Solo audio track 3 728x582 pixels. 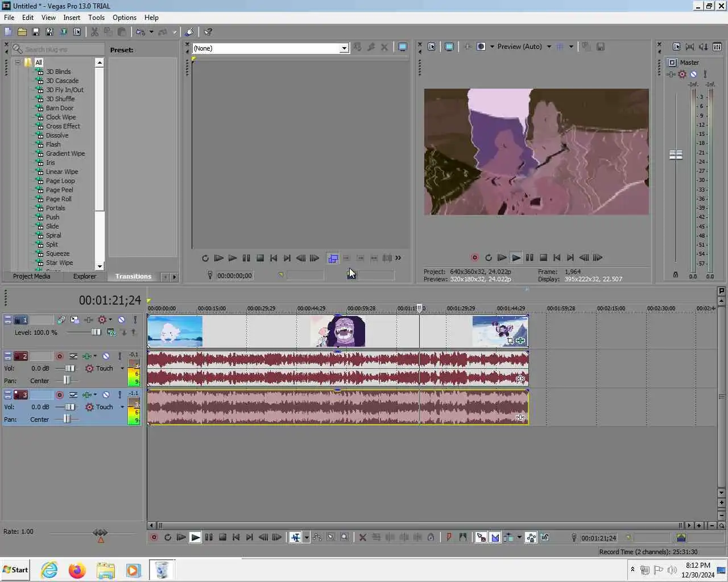tap(119, 395)
